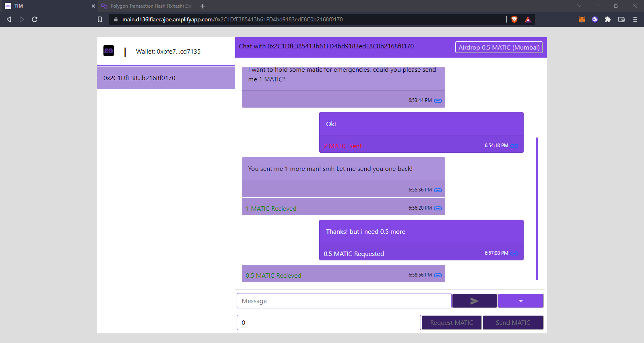Open transaction link icon on 6:55:36 PM message

[x=438, y=190]
